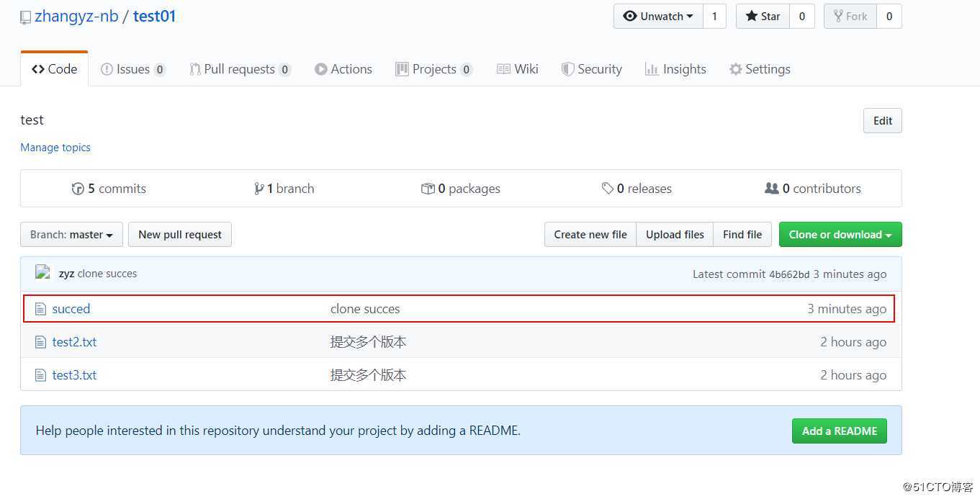Click the Fork button

tap(850, 17)
